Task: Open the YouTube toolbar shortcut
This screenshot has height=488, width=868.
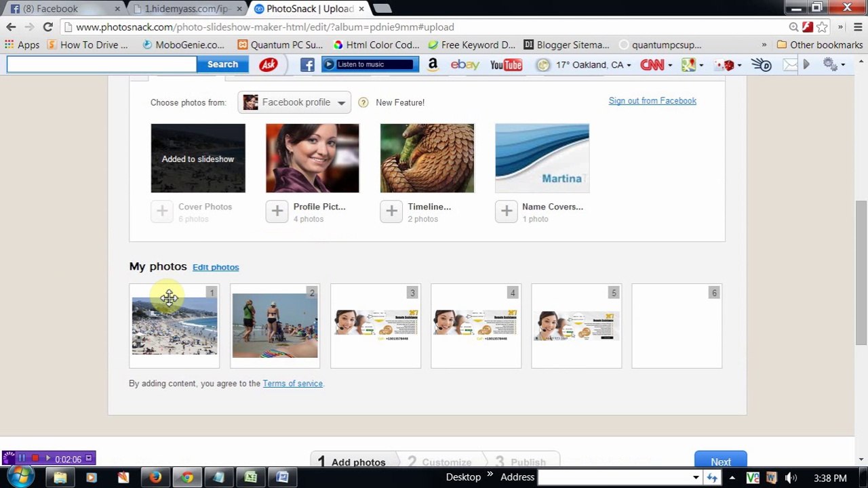Action: coord(506,64)
